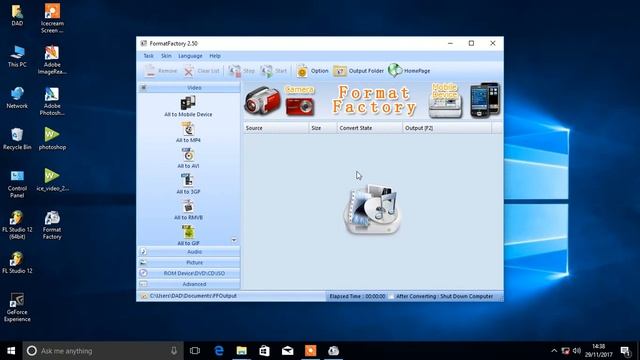Pick the All to AVI converter
The image size is (640, 360).
point(188,158)
